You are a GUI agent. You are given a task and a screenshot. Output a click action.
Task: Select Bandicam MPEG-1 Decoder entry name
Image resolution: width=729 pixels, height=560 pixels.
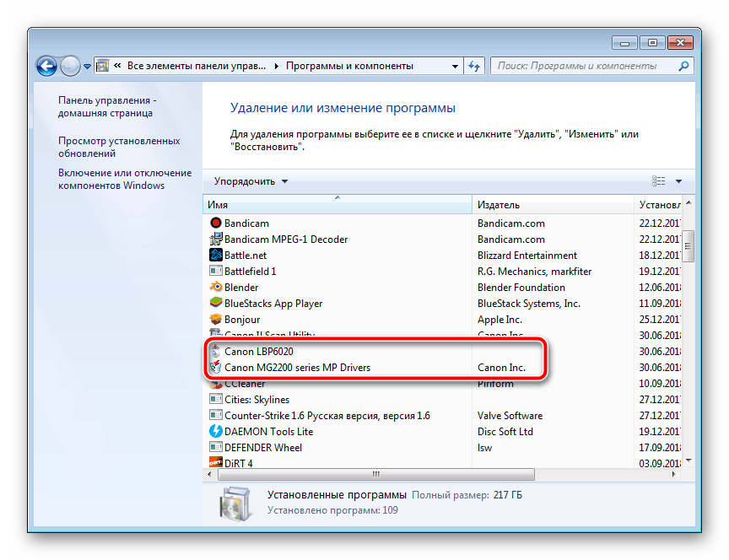tap(286, 240)
